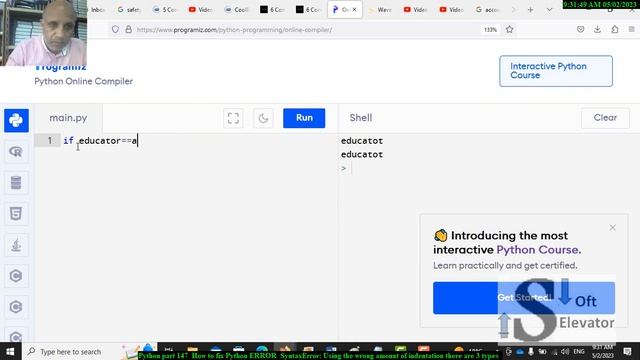Image resolution: width=640 pixels, height=360 pixels.
Task: Switch to the 'Cool' browser tab
Action: (x=236, y=9)
